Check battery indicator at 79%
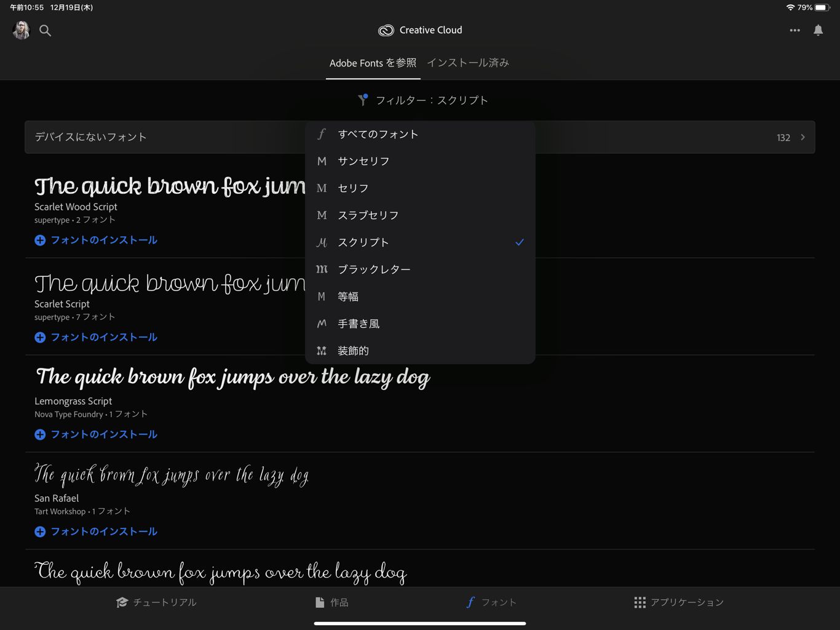 (x=815, y=7)
